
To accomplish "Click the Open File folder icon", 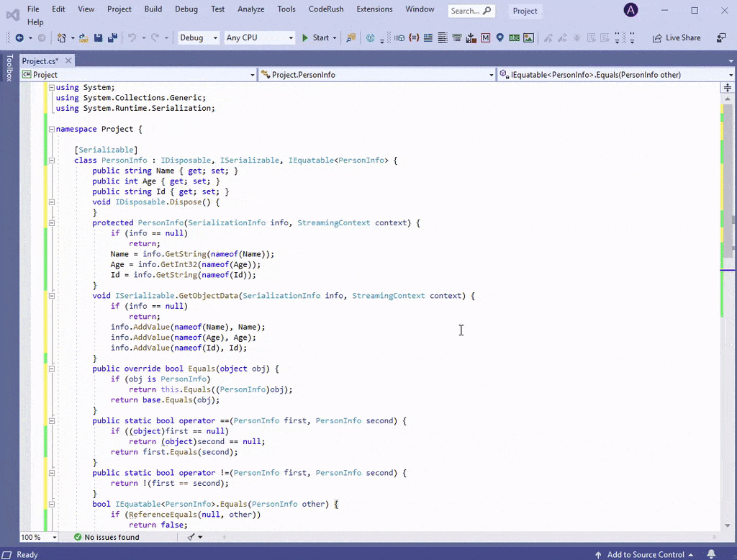I will pos(83,38).
